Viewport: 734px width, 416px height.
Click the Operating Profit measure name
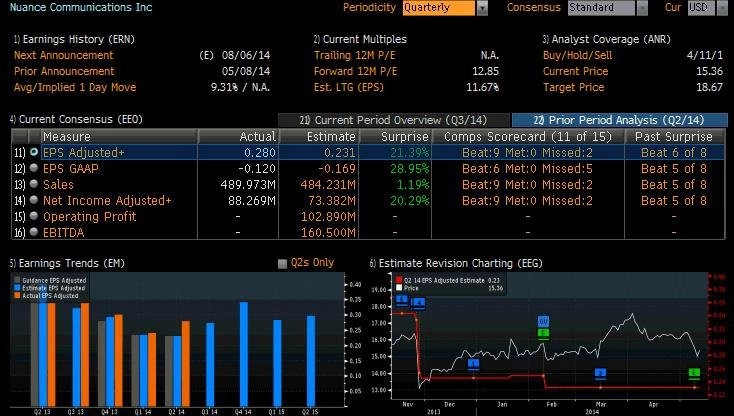click(x=90, y=216)
